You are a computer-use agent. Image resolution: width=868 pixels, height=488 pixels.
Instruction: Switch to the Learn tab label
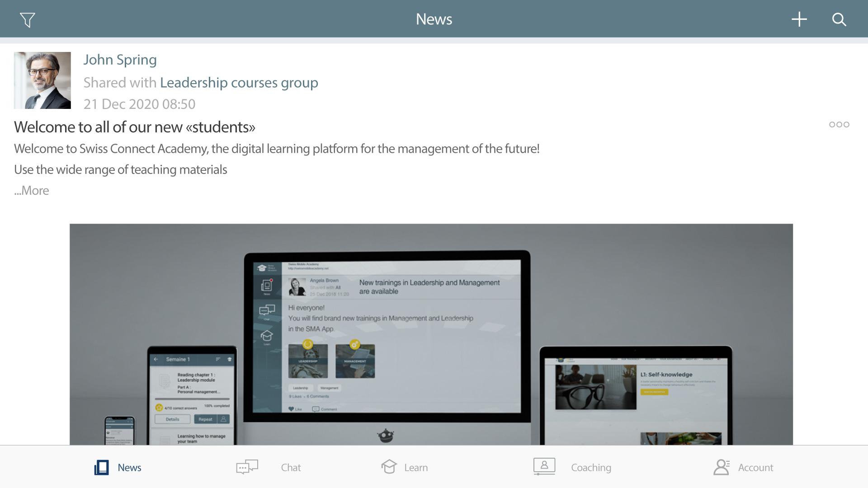pos(416,468)
